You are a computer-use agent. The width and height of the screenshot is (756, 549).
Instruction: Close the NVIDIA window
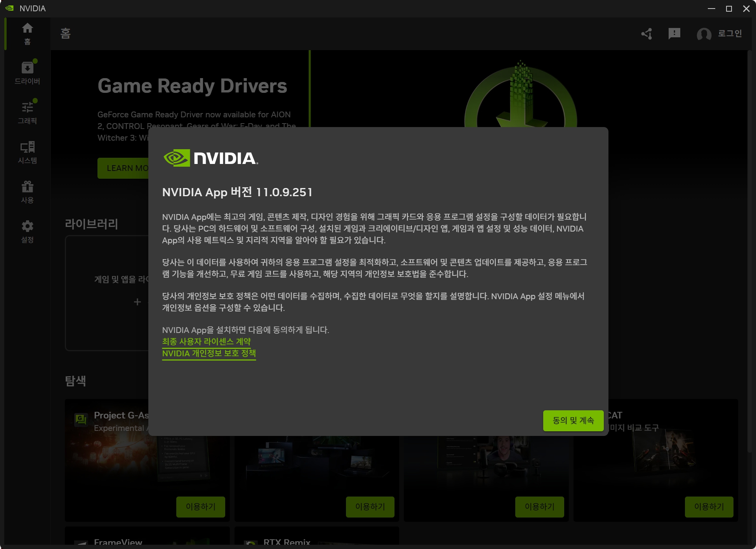click(746, 9)
